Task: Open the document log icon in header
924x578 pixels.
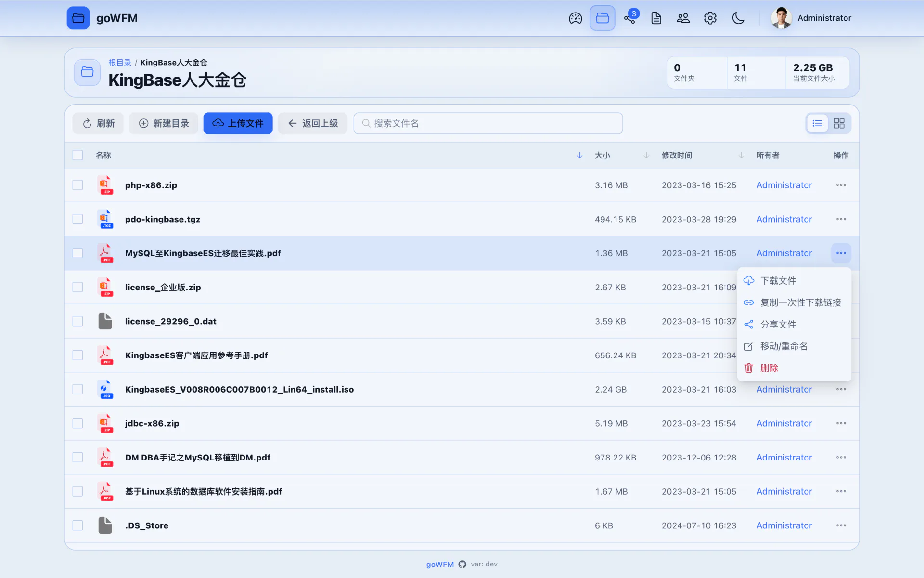Action: (x=656, y=18)
